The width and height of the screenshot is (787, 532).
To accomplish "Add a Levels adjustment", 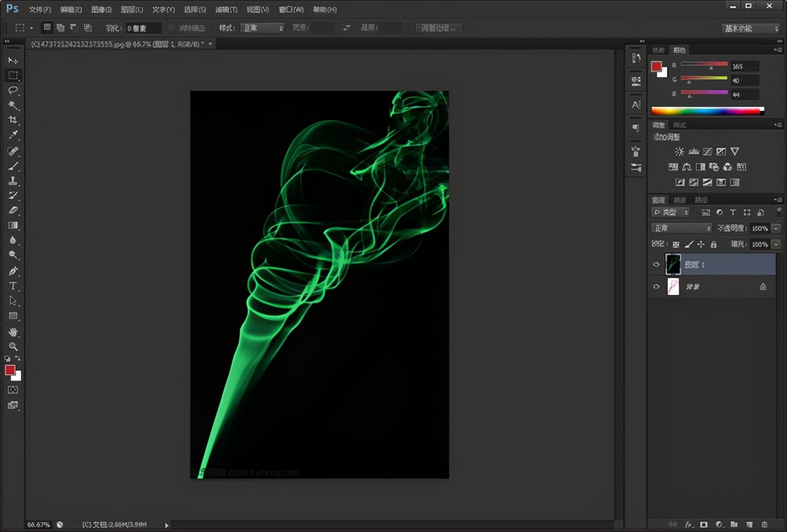I will tap(694, 151).
